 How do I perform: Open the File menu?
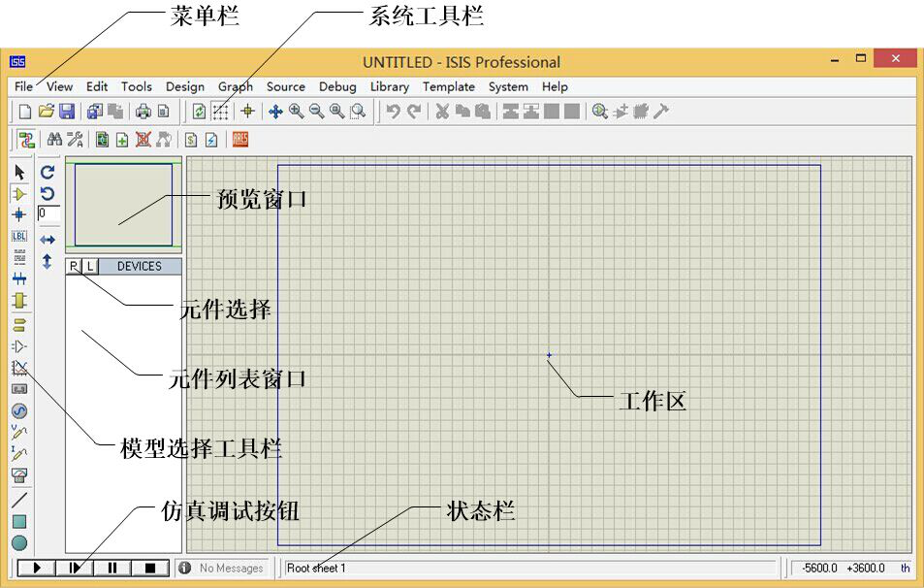(x=23, y=86)
